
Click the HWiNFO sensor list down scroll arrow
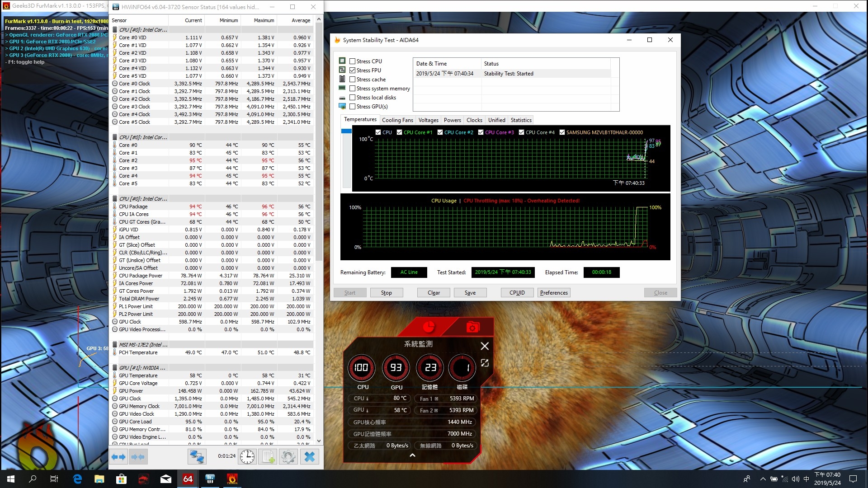319,441
